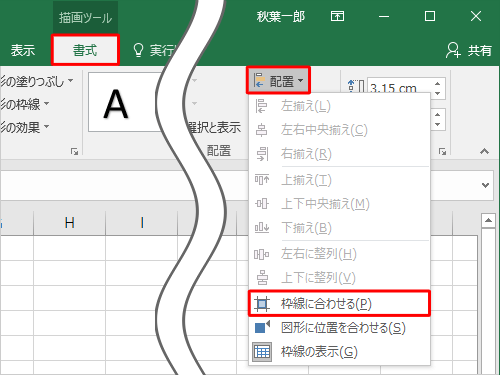Image resolution: width=500 pixels, height=375 pixels.
Task: Increase shape width with up spinner
Action: click(438, 114)
